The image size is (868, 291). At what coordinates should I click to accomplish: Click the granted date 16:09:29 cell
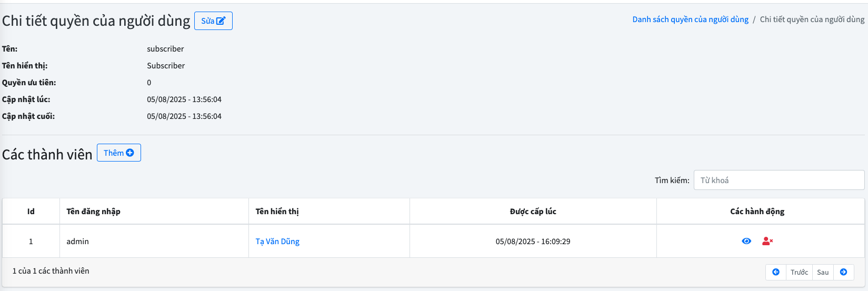[x=533, y=242]
